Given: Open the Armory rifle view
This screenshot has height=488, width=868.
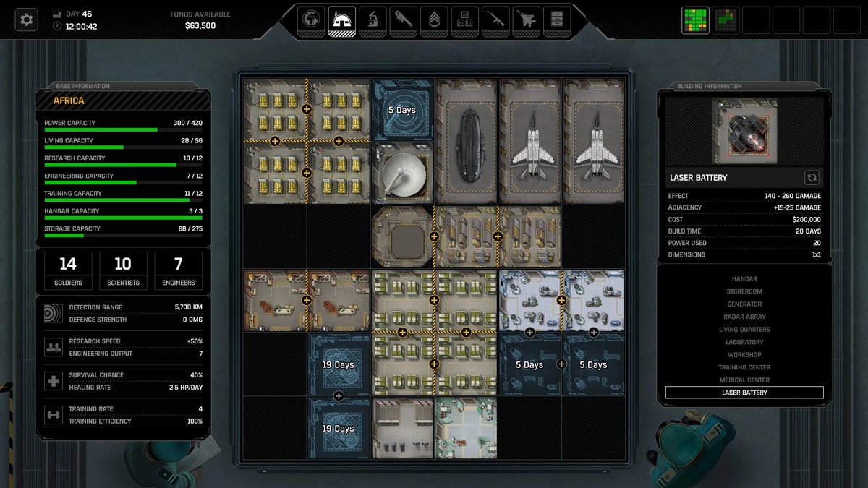Looking at the screenshot, I should click(x=495, y=20).
